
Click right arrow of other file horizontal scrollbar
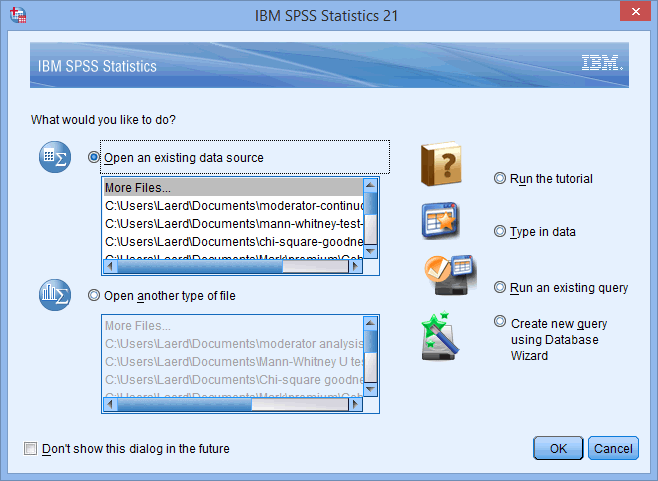(x=355, y=404)
